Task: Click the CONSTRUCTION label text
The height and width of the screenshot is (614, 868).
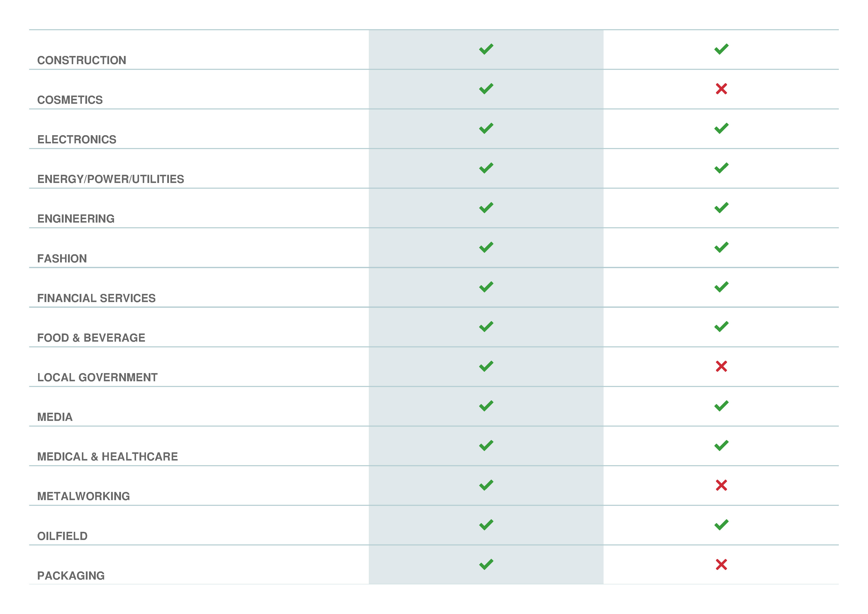Action: pos(82,60)
